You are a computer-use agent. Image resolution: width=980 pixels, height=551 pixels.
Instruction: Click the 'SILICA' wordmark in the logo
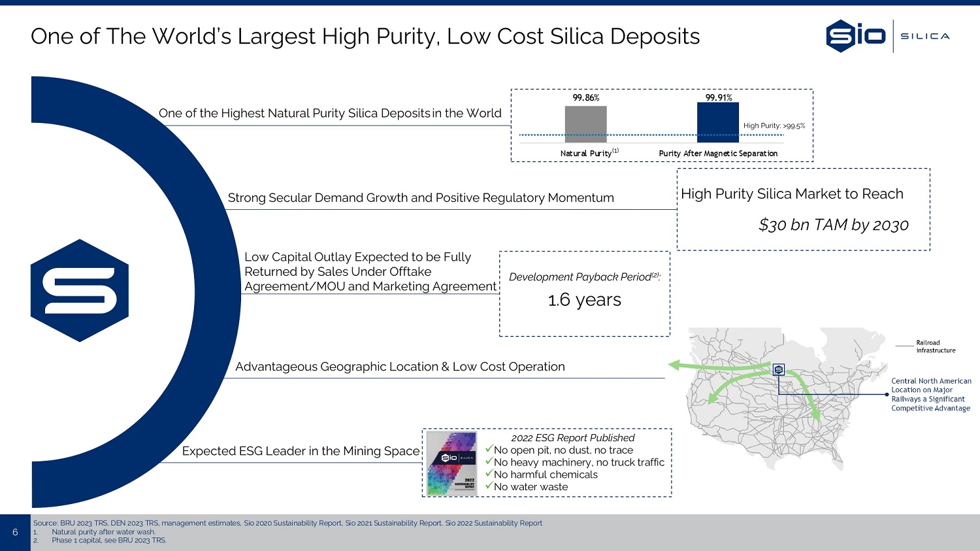coord(925,37)
